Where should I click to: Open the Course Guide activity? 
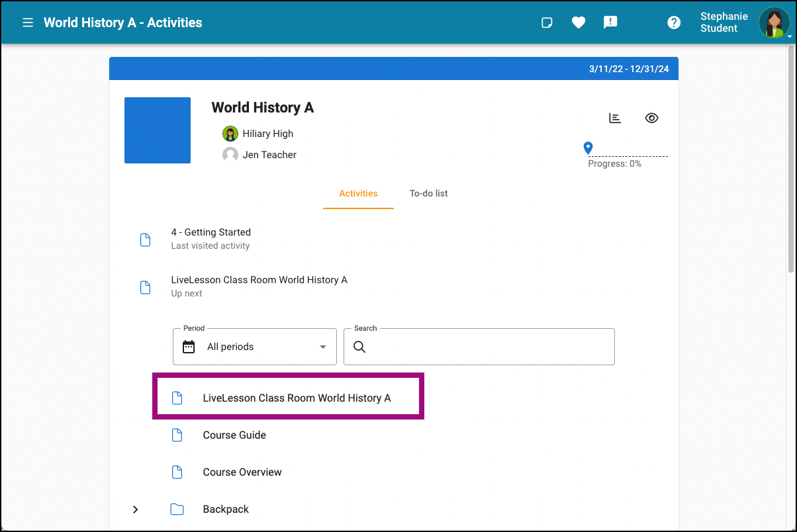click(x=234, y=435)
